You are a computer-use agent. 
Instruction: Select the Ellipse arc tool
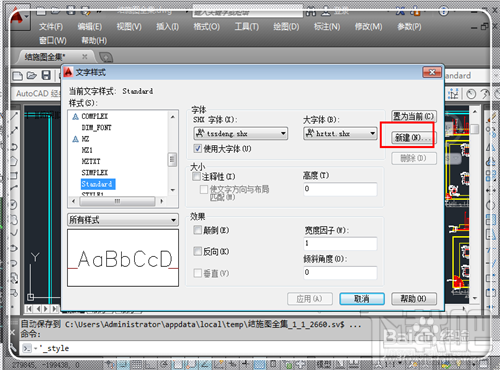point(14,263)
